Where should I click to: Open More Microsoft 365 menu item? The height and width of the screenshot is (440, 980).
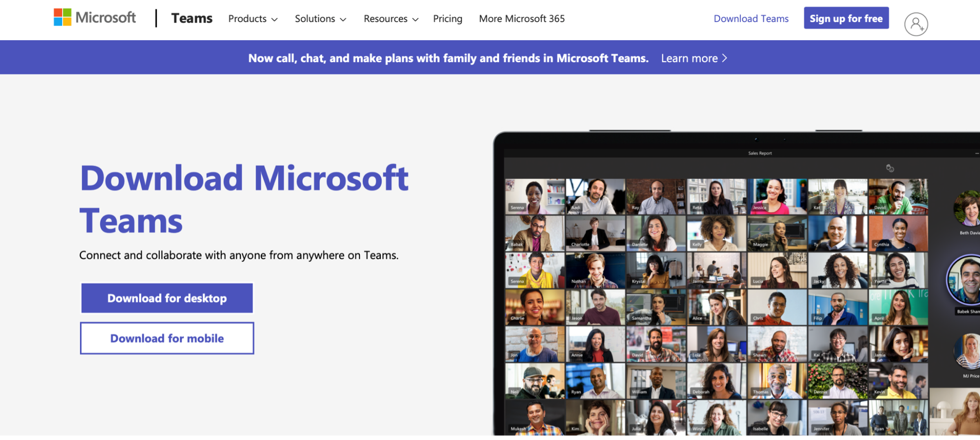tap(522, 19)
